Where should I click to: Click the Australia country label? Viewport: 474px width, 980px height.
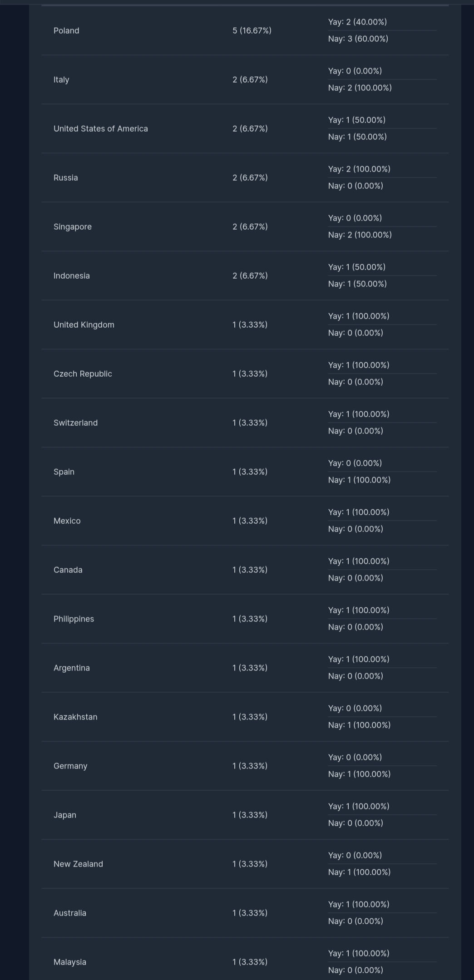tap(70, 913)
